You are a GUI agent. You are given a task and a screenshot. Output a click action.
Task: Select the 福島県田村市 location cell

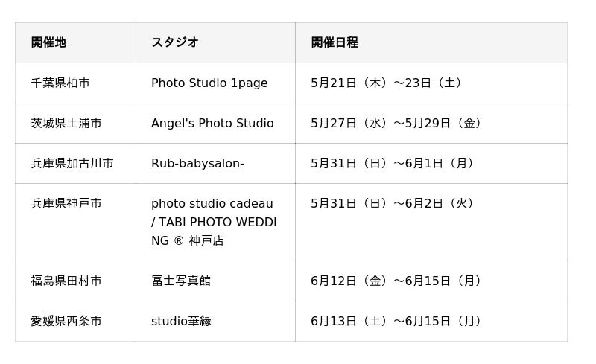[x=66, y=281]
